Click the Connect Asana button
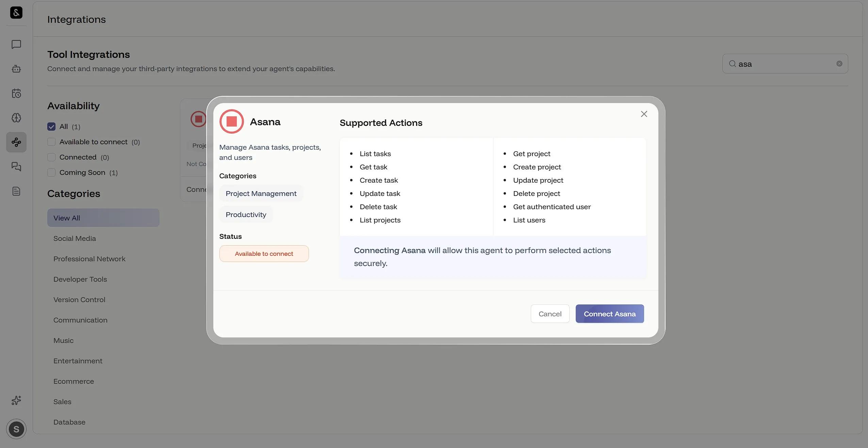The height and width of the screenshot is (448, 868). tap(609, 314)
